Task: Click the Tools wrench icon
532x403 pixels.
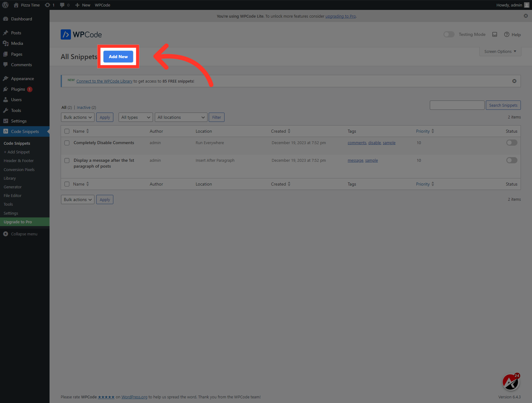Action: pos(6,110)
